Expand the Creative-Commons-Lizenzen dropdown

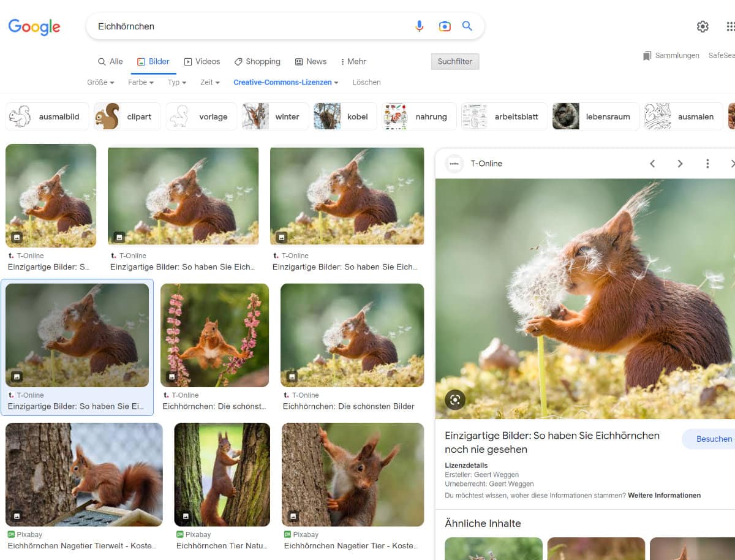point(286,82)
